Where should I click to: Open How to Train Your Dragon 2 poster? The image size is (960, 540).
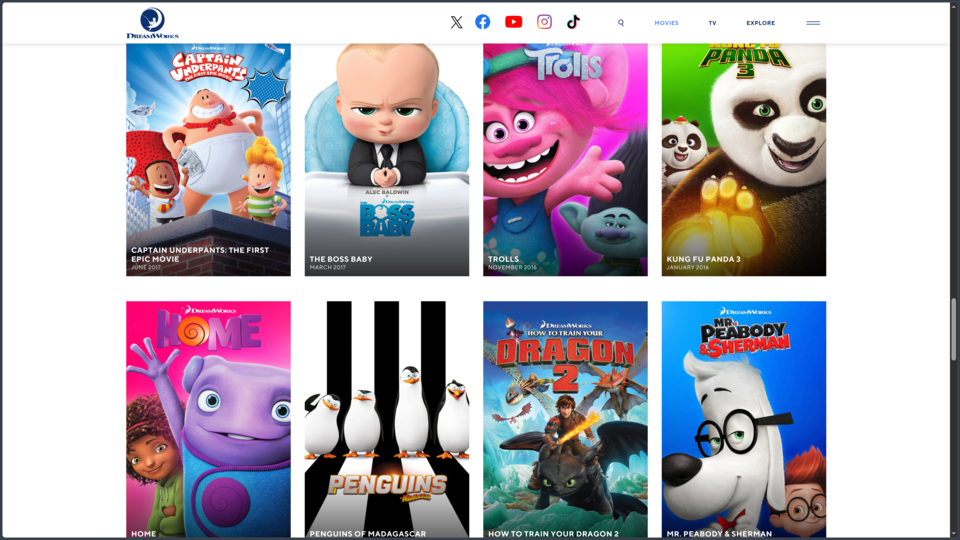tap(565, 419)
